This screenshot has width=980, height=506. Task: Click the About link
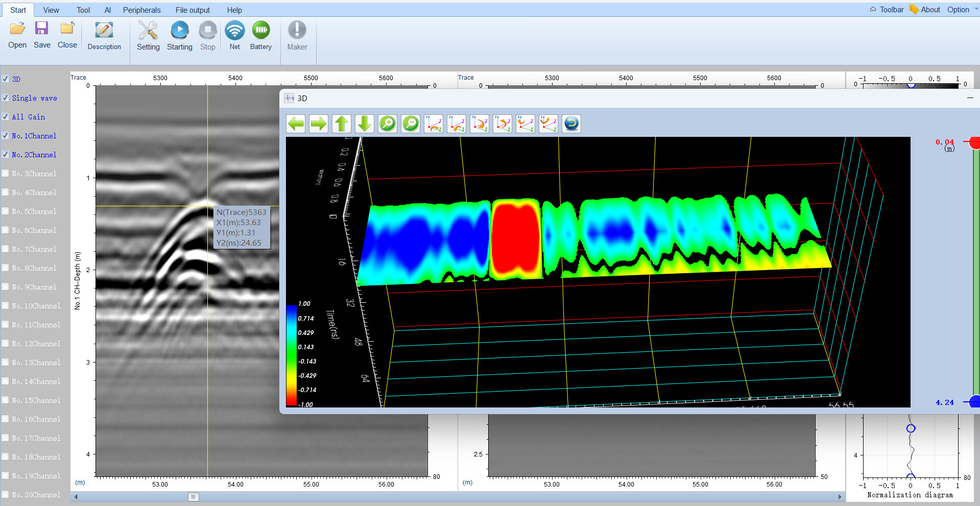930,9
